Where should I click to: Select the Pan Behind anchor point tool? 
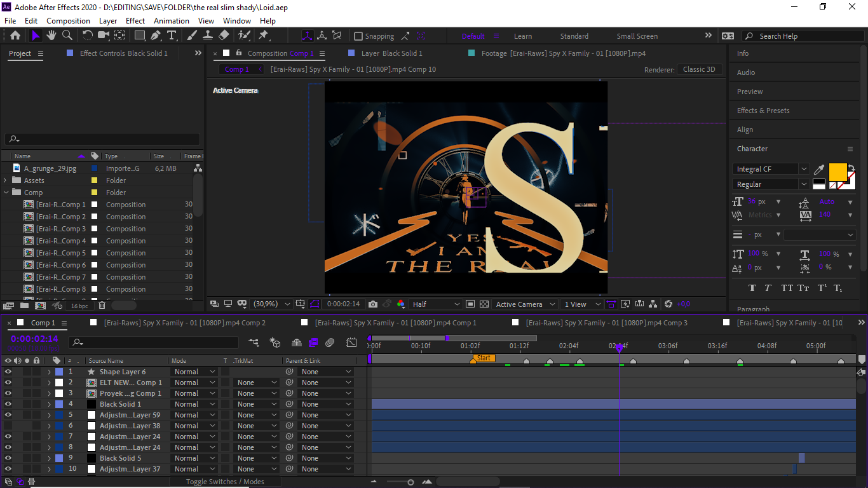119,36
